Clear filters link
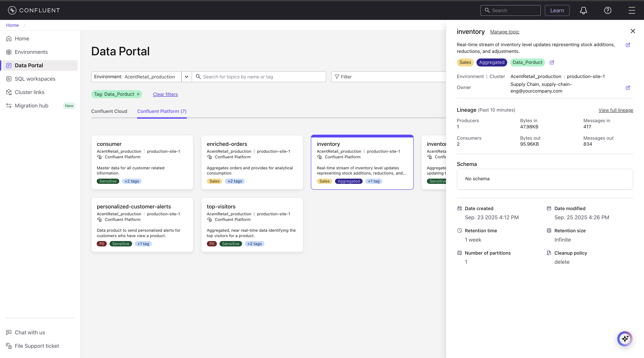This screenshot has width=644, height=358. (165, 94)
